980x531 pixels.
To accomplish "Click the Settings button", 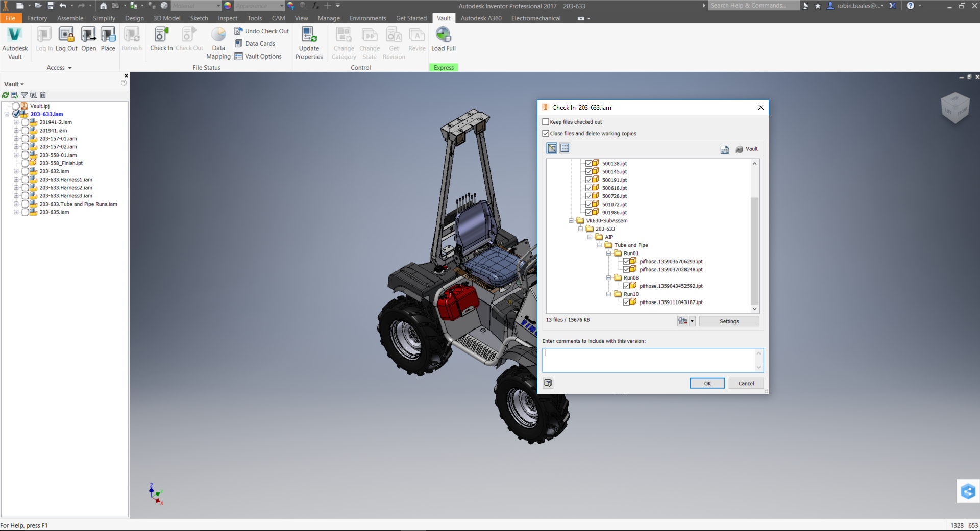I will tap(729, 321).
